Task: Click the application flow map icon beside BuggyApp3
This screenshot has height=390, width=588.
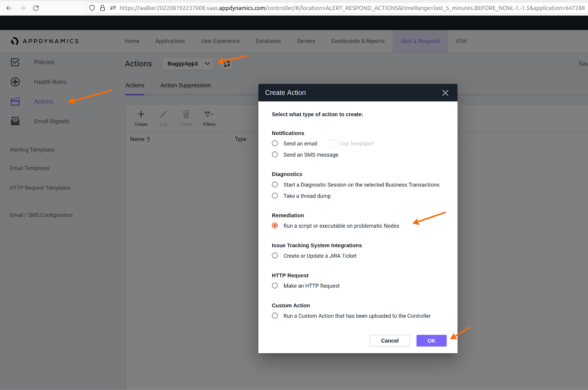Action: [x=226, y=64]
